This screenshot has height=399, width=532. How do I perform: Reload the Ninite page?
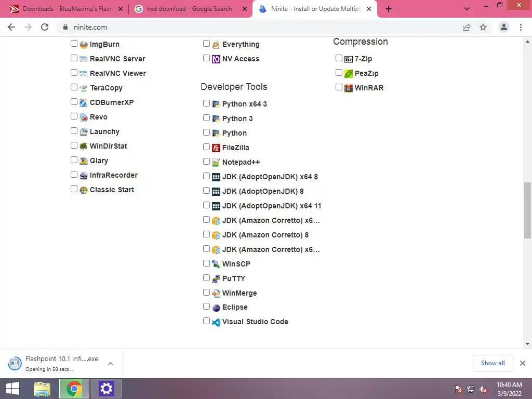pos(45,27)
